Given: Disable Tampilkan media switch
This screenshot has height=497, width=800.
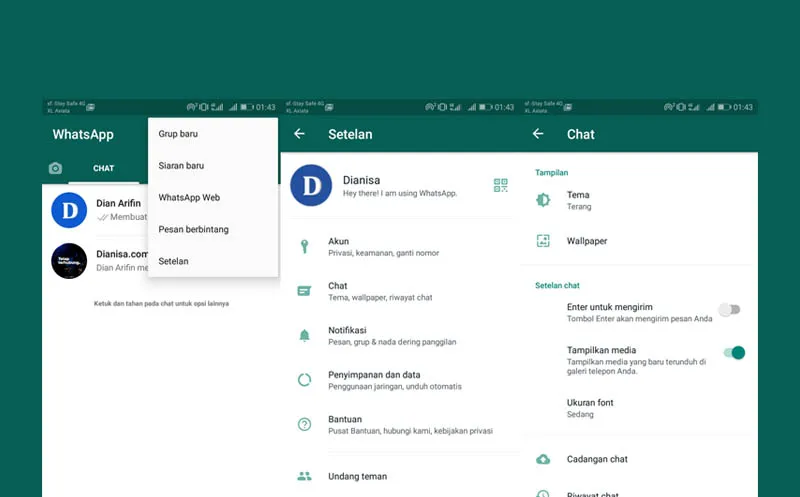Looking at the screenshot, I should tap(735, 352).
